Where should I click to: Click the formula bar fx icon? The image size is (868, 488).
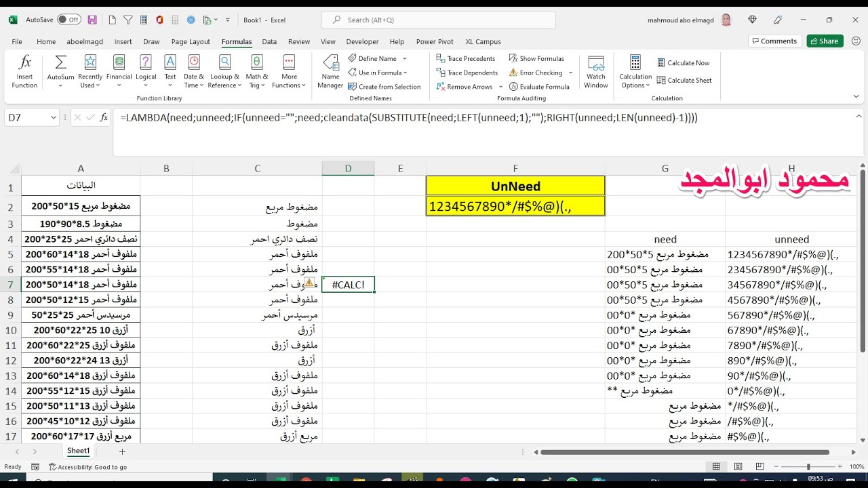[104, 118]
